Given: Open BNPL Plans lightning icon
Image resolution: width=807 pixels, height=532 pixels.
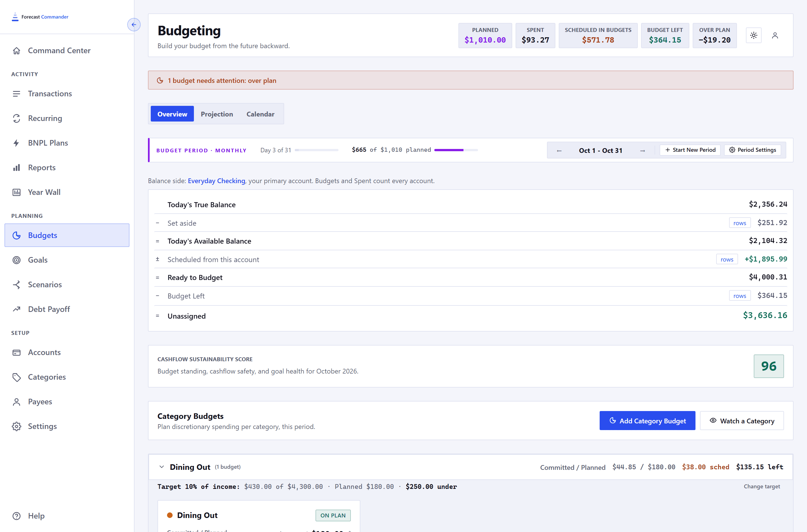Looking at the screenshot, I should pos(16,143).
